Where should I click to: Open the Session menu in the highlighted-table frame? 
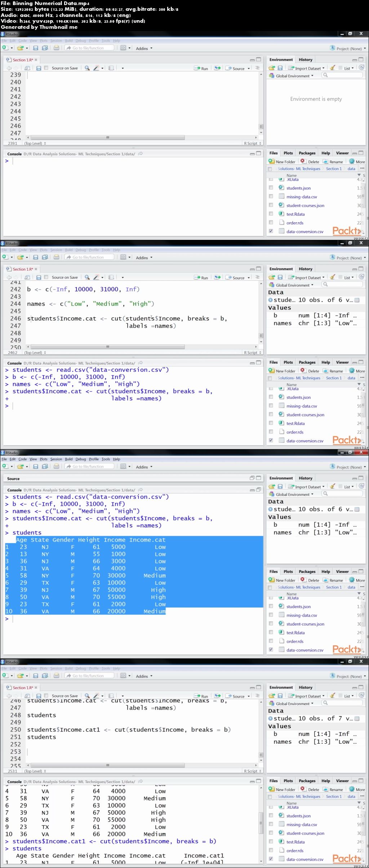tap(56, 459)
